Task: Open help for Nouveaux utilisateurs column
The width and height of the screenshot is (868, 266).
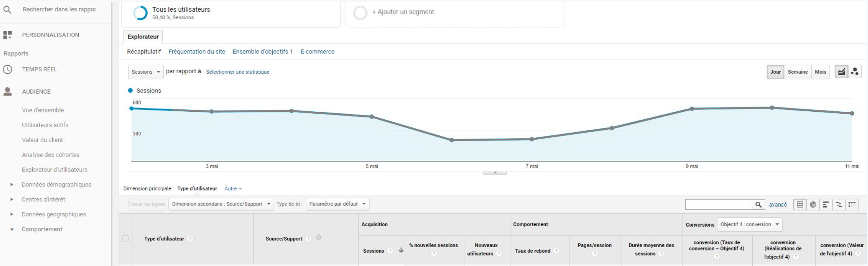Action: [x=499, y=253]
